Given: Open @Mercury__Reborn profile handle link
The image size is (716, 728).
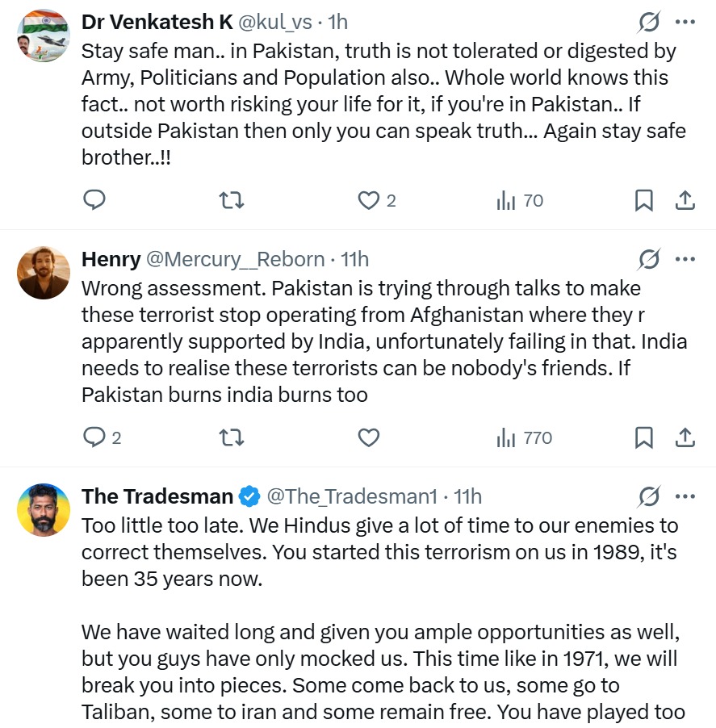Looking at the screenshot, I should (235, 259).
